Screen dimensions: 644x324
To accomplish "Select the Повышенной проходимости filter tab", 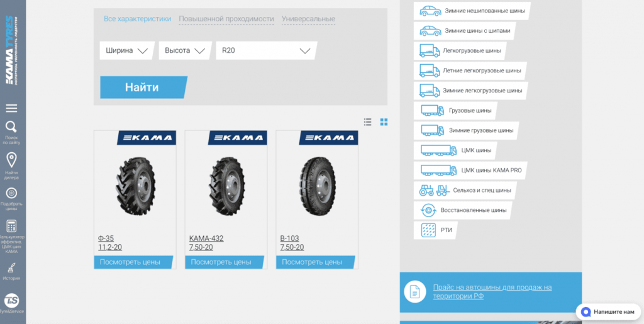I will [x=226, y=19].
